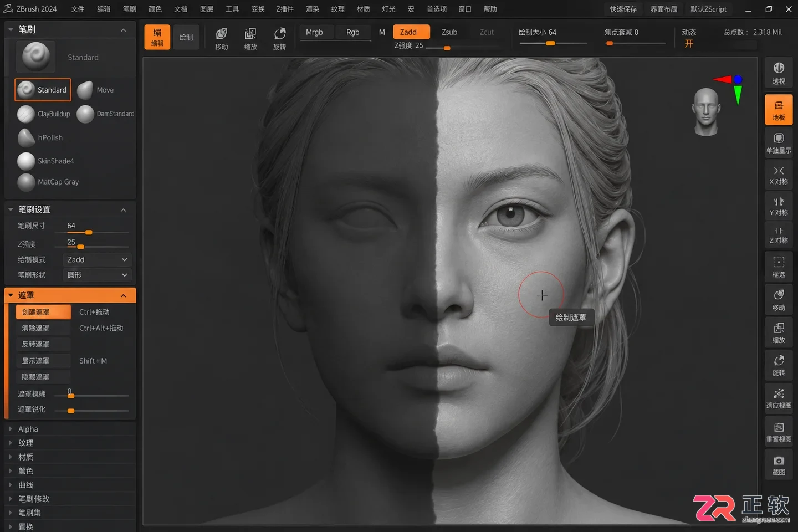
Task: Toggle the 地板 floor grid
Action: (779, 110)
